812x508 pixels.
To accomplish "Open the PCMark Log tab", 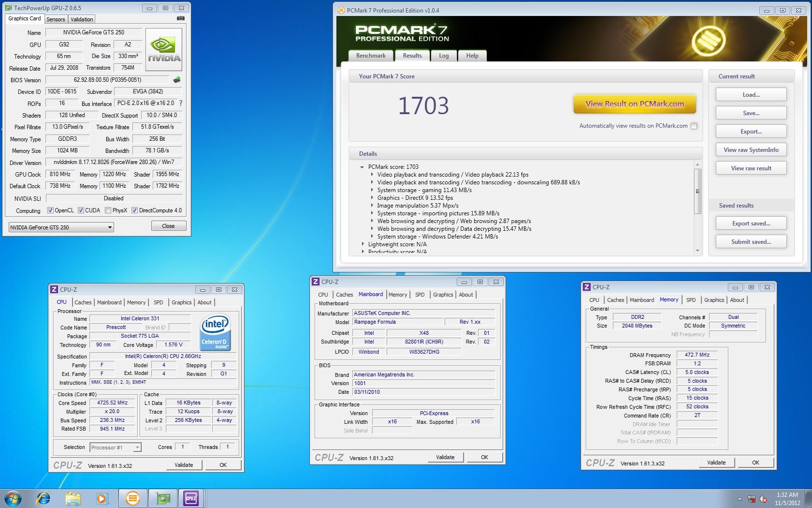I will click(444, 56).
